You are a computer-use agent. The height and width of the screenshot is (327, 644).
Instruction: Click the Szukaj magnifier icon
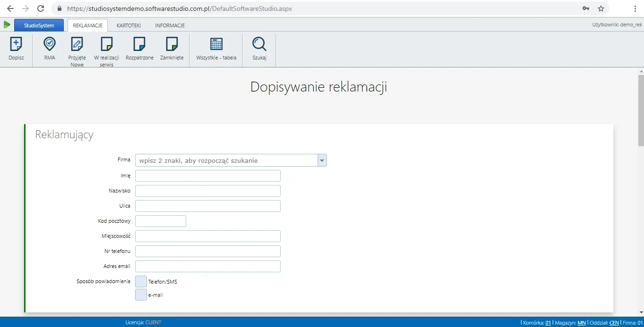click(x=259, y=44)
